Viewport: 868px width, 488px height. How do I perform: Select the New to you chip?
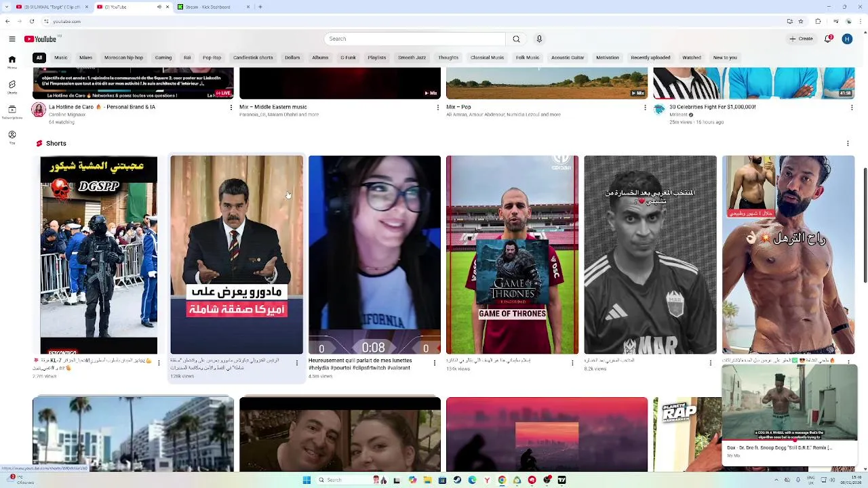pyautogui.click(x=725, y=58)
